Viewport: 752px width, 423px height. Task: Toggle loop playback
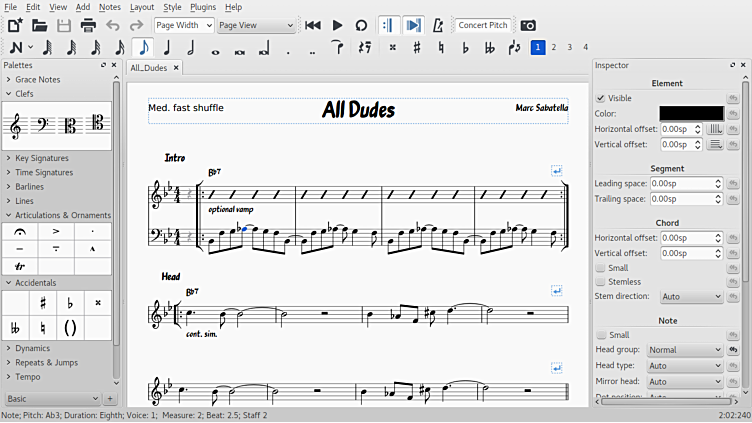pos(361,25)
